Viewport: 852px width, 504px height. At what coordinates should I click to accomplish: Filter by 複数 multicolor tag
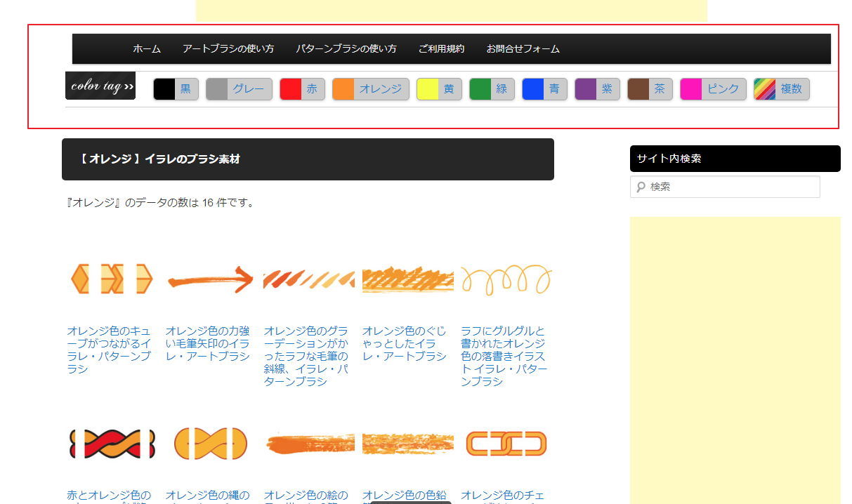coord(782,89)
